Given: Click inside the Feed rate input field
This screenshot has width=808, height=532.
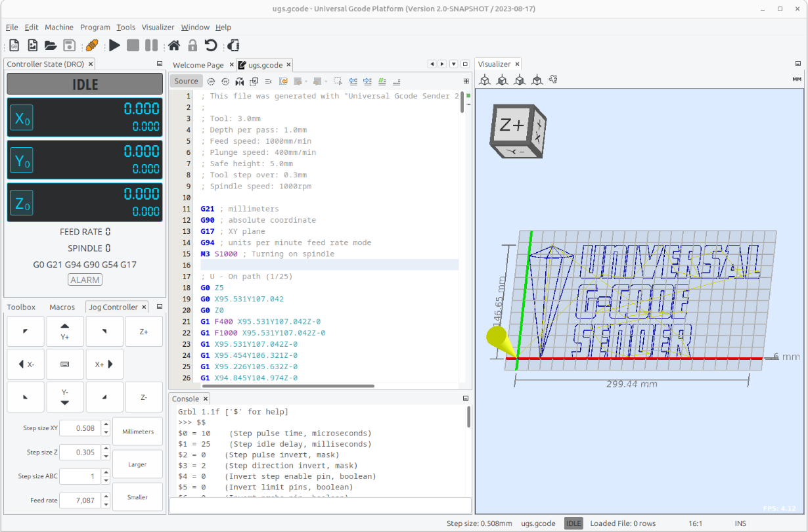Looking at the screenshot, I should [x=81, y=500].
